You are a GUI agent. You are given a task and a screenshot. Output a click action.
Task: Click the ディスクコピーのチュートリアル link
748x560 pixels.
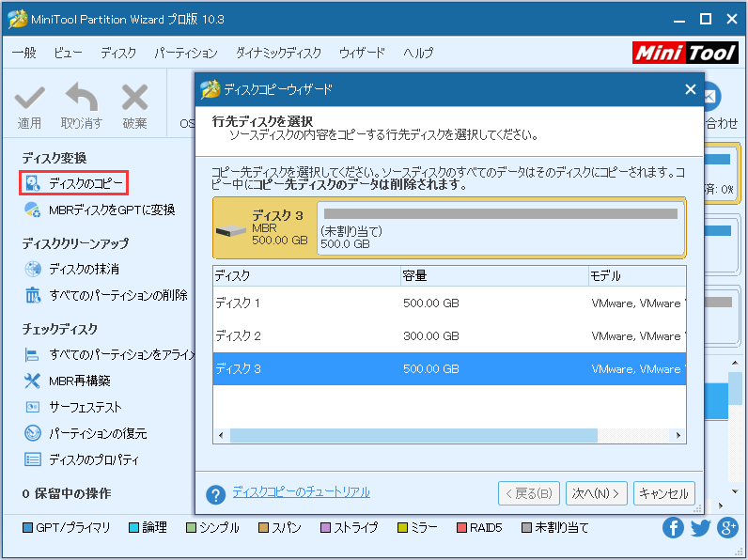[x=301, y=492]
